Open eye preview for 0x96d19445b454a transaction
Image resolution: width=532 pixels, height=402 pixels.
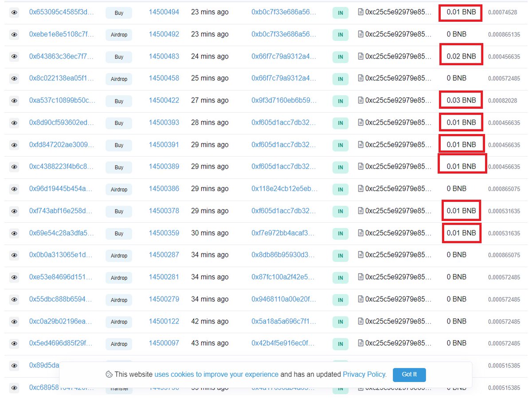[x=14, y=189]
